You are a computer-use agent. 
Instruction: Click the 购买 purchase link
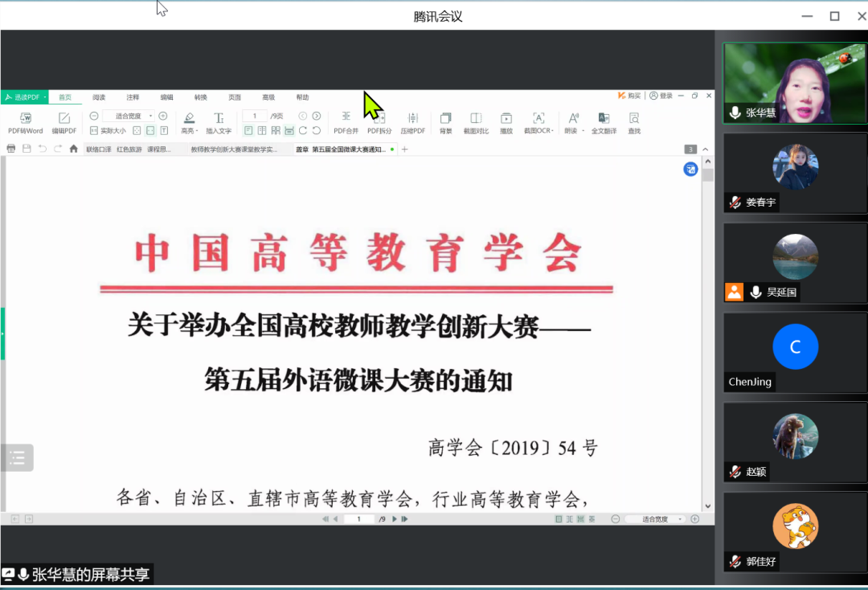tap(634, 96)
